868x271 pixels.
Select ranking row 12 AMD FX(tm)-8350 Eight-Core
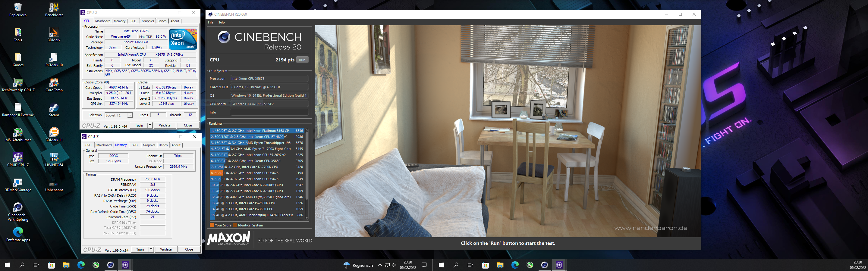[257, 197]
